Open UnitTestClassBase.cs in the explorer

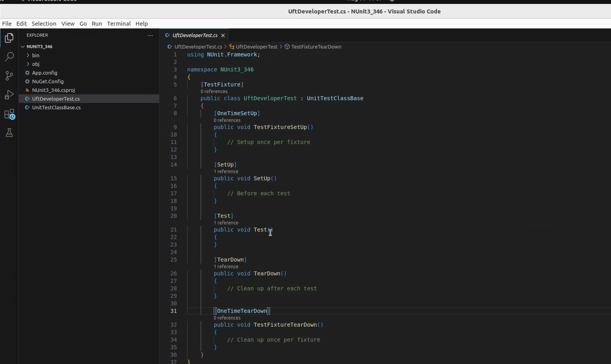coord(56,108)
